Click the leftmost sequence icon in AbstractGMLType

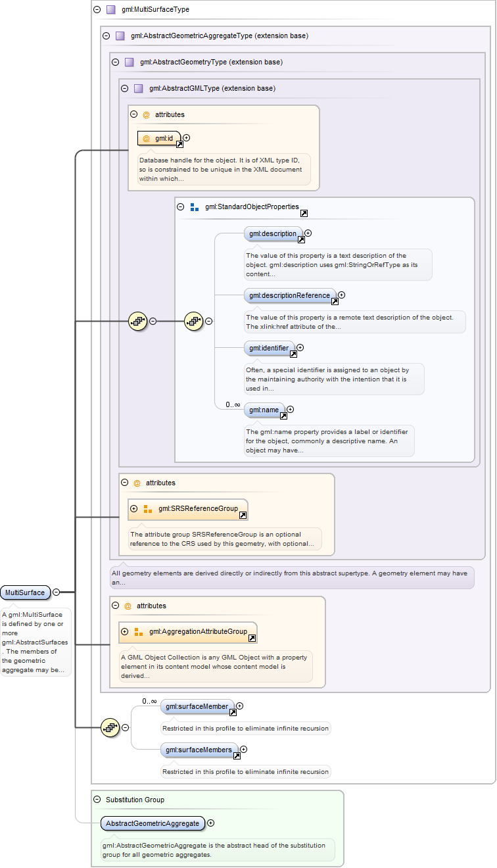pyautogui.click(x=137, y=322)
